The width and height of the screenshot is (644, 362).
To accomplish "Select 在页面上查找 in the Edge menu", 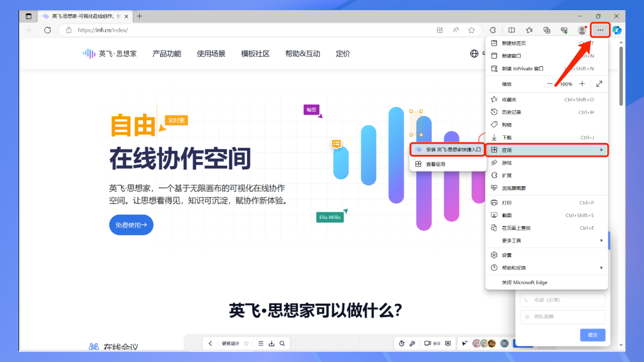I will tap(547, 228).
